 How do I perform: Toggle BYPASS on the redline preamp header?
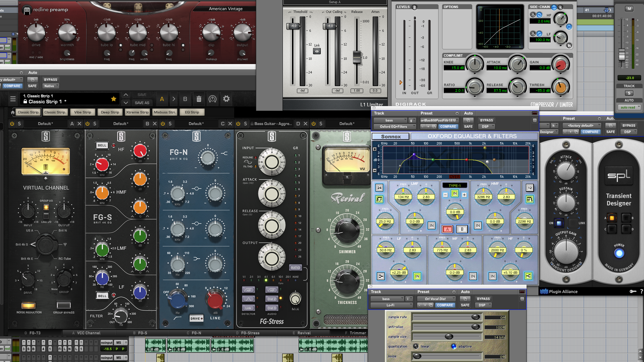[x=50, y=79]
